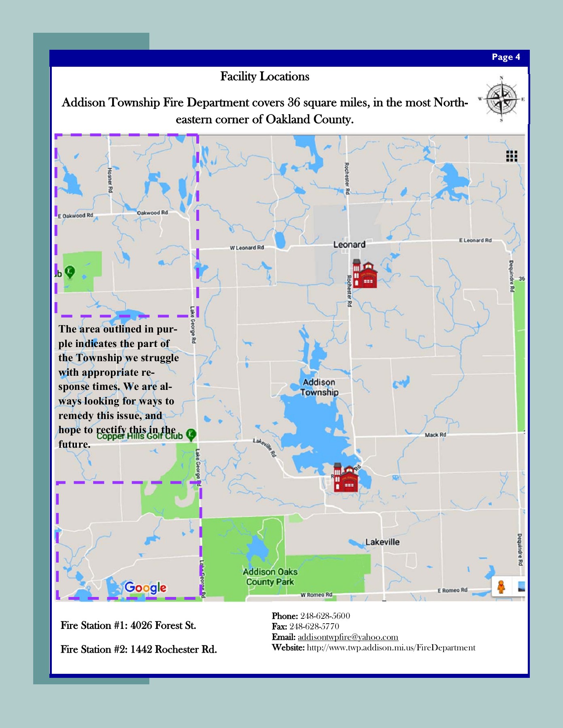Click the Addison Oaks County Park label
563x728 pixels.
click(270, 577)
